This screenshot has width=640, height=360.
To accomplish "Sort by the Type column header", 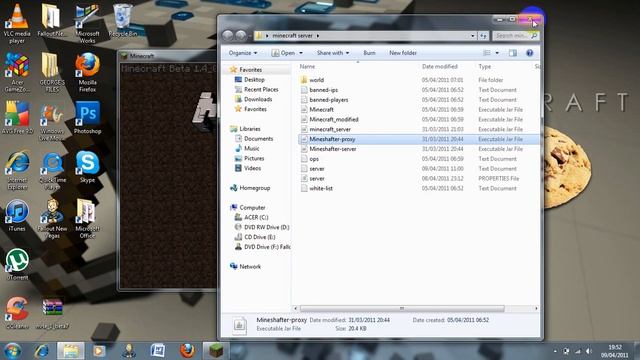I will coord(484,67).
